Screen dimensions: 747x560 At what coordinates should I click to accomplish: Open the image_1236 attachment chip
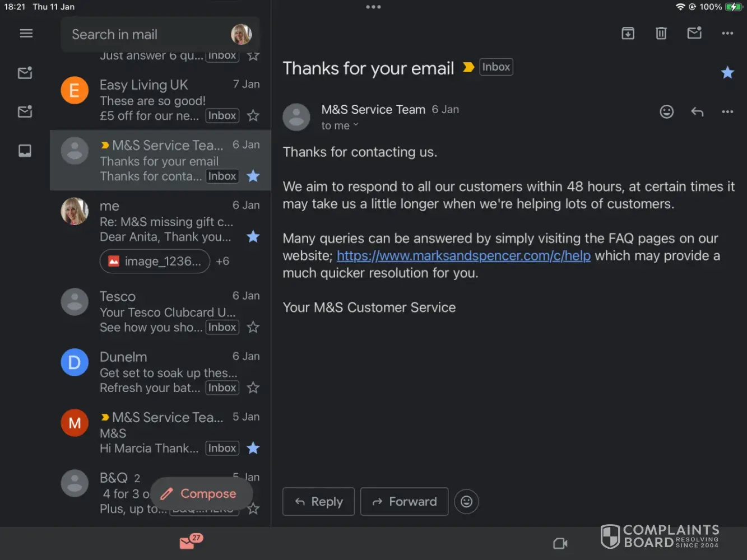pyautogui.click(x=155, y=262)
